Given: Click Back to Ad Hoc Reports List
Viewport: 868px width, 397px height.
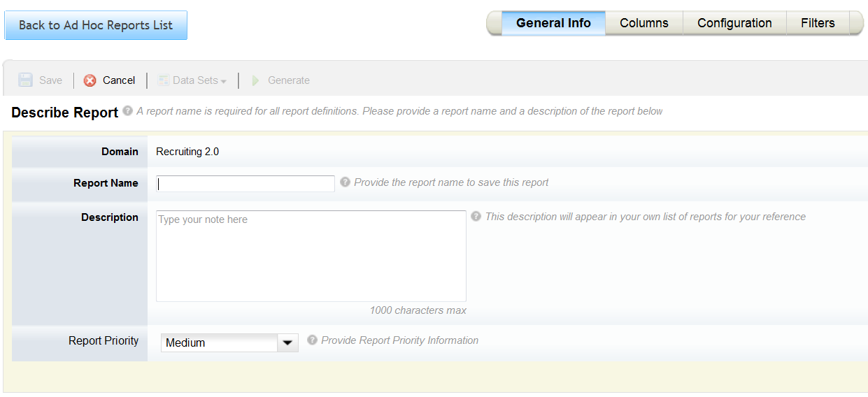Looking at the screenshot, I should [96, 25].
